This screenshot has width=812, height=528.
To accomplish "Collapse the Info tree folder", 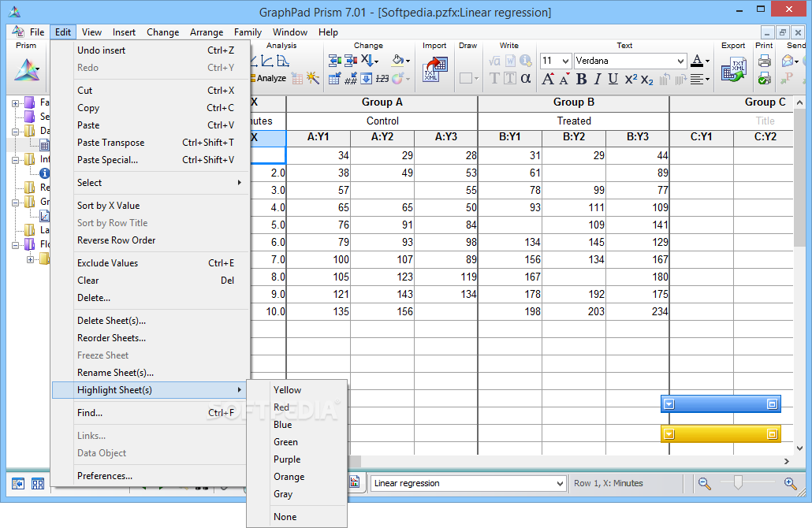I will [x=16, y=160].
